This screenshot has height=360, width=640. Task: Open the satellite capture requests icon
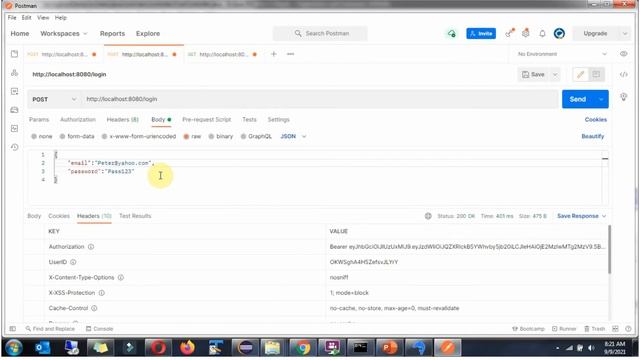(x=509, y=33)
